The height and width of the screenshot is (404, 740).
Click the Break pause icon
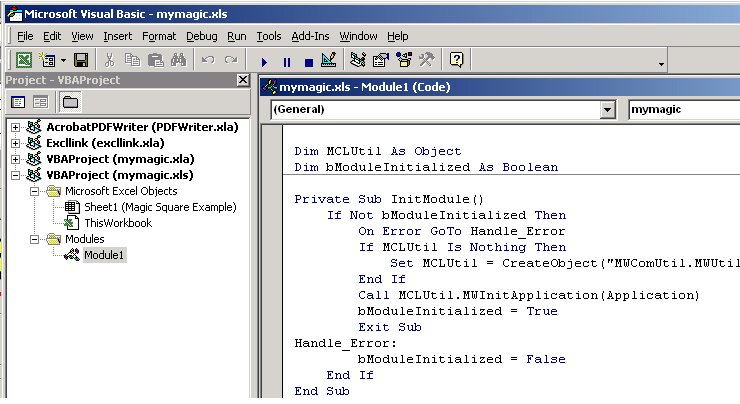[x=286, y=62]
